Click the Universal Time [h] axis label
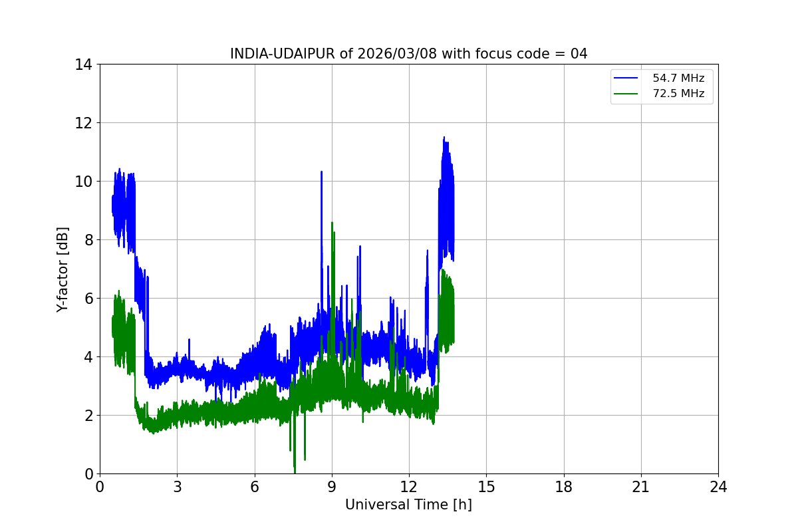The image size is (798, 532). coord(408,505)
